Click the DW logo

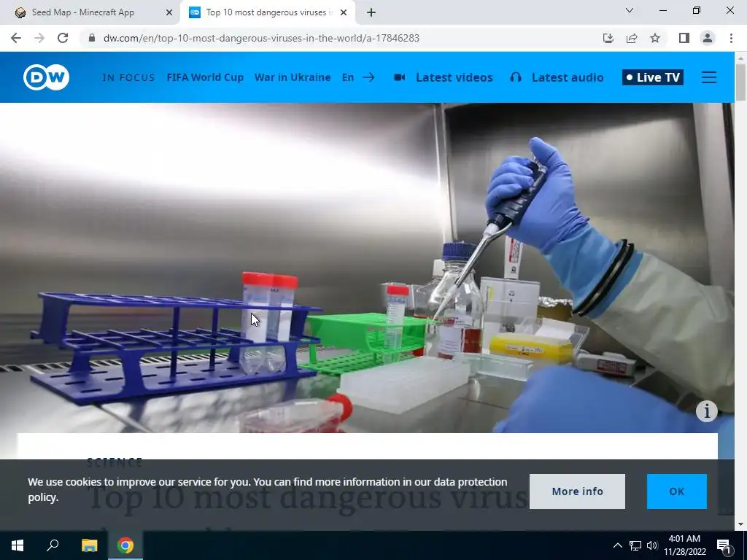[46, 77]
